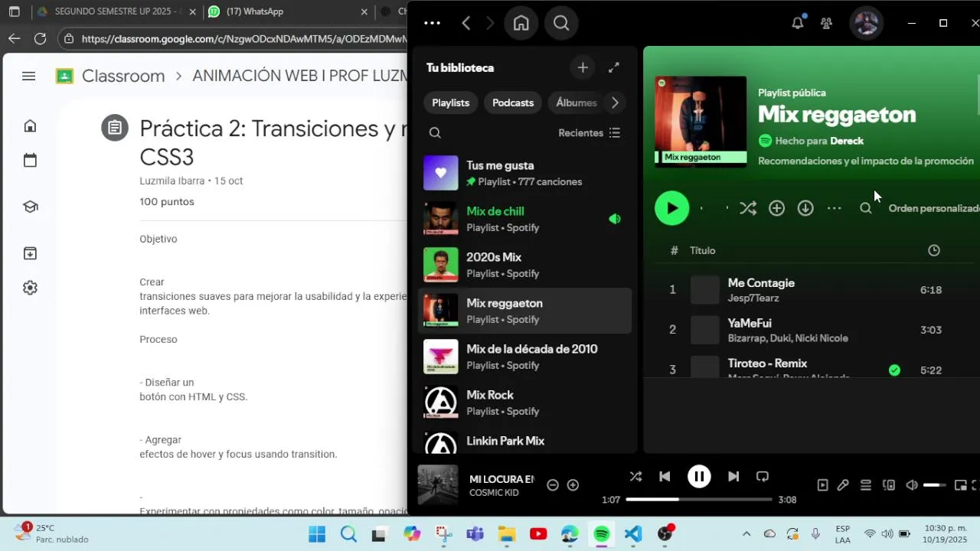Open the Mix de chill playlist
Image resolution: width=980 pixels, height=551 pixels.
tap(525, 219)
